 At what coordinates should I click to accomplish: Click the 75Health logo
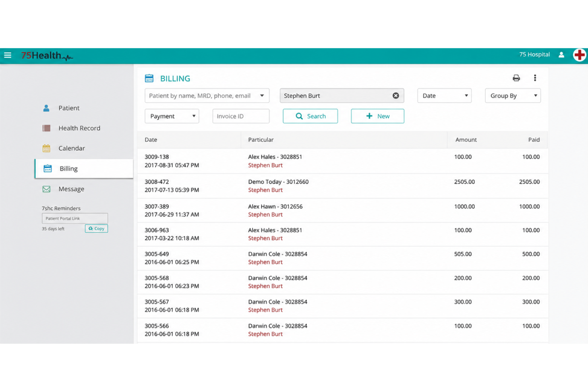[x=47, y=56]
